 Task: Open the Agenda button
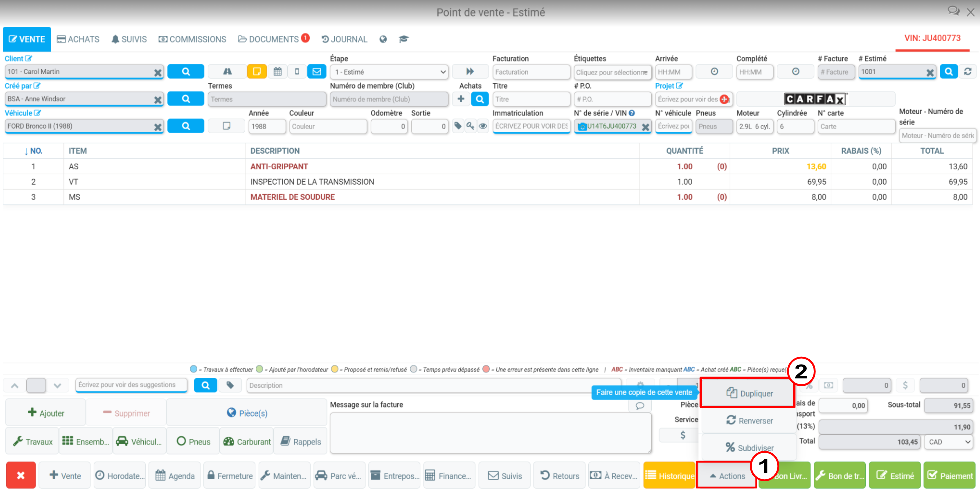click(x=175, y=475)
